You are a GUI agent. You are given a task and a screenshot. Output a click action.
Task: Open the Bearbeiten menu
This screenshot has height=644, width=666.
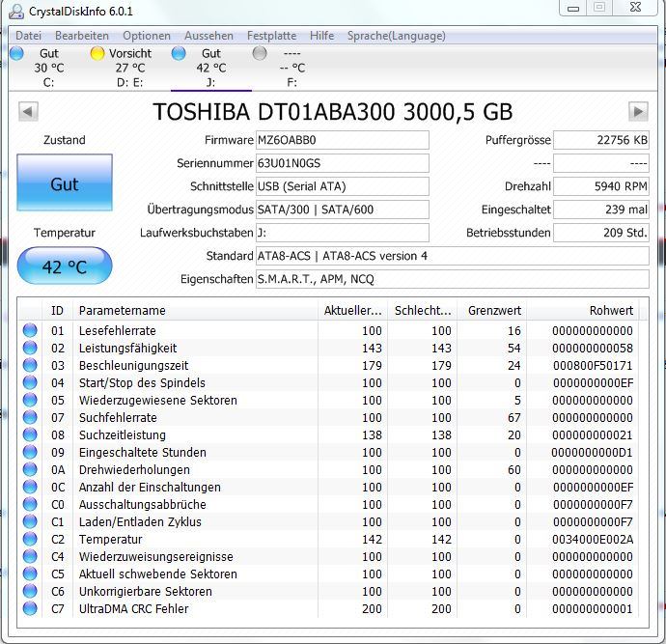(82, 36)
